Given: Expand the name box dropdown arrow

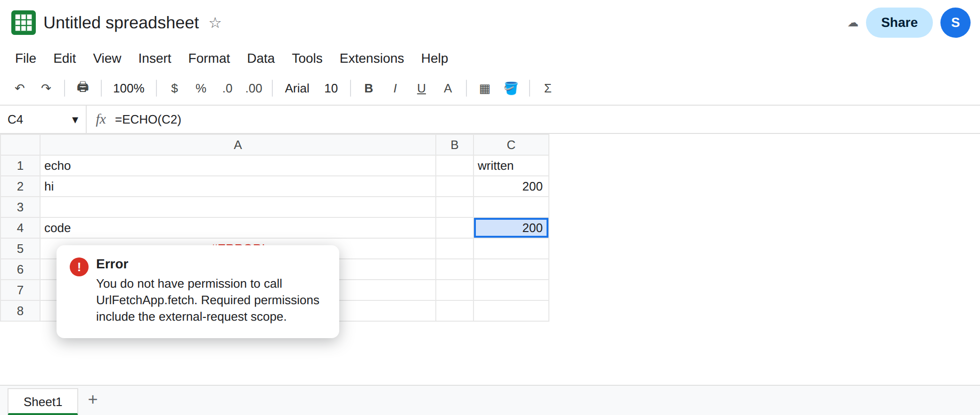Looking at the screenshot, I should click(75, 120).
